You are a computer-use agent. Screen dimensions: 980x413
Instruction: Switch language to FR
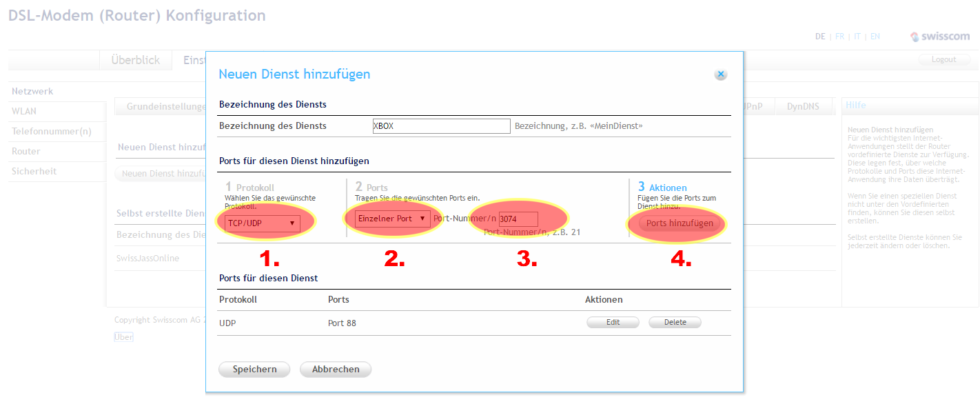click(839, 37)
